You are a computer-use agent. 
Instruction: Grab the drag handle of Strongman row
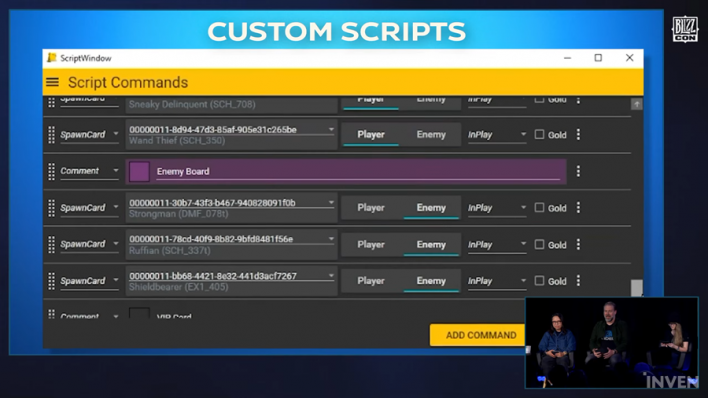51,208
